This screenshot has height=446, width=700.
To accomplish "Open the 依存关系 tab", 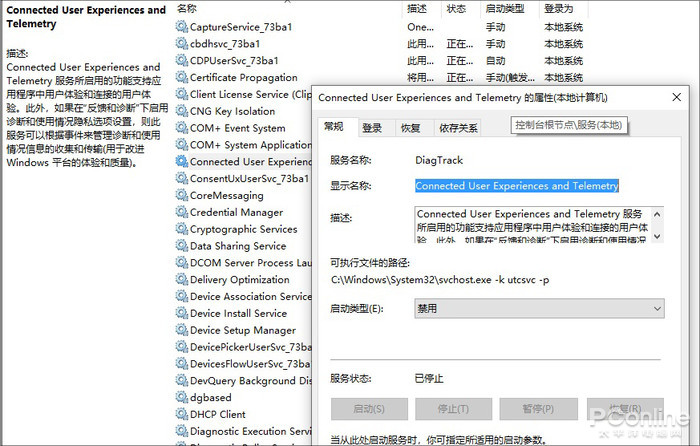I will tap(458, 128).
